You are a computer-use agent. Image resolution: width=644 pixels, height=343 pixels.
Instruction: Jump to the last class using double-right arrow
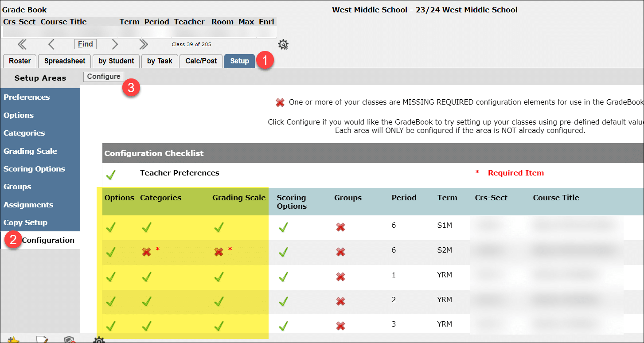click(x=143, y=44)
